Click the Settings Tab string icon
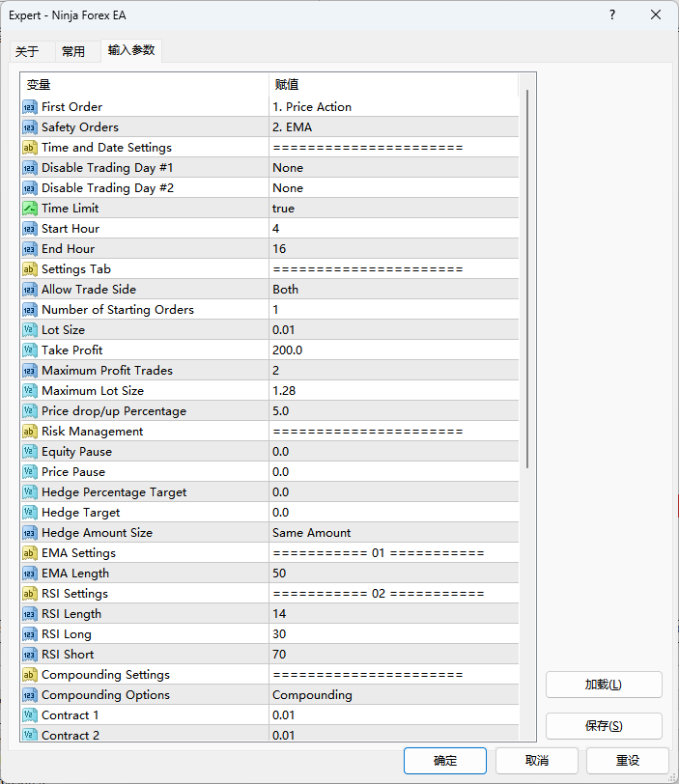This screenshot has width=679, height=784. [30, 269]
